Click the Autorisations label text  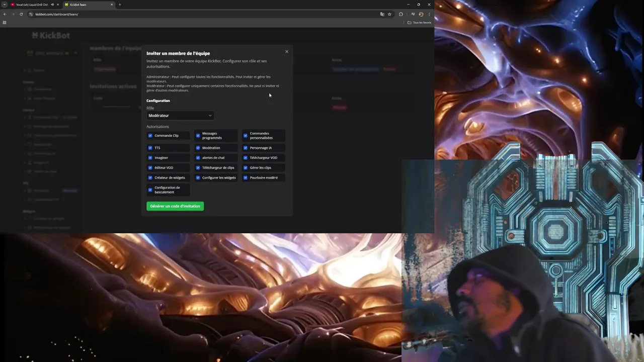point(157,127)
